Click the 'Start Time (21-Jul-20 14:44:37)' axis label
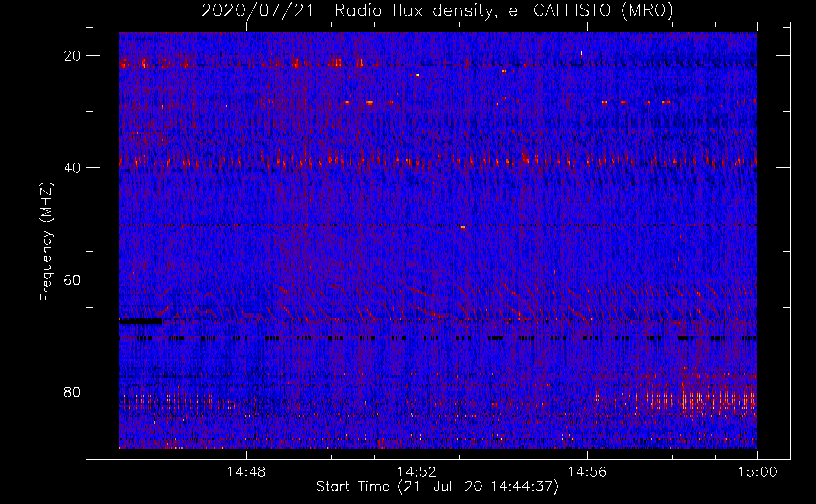The height and width of the screenshot is (504, 816). click(x=437, y=487)
